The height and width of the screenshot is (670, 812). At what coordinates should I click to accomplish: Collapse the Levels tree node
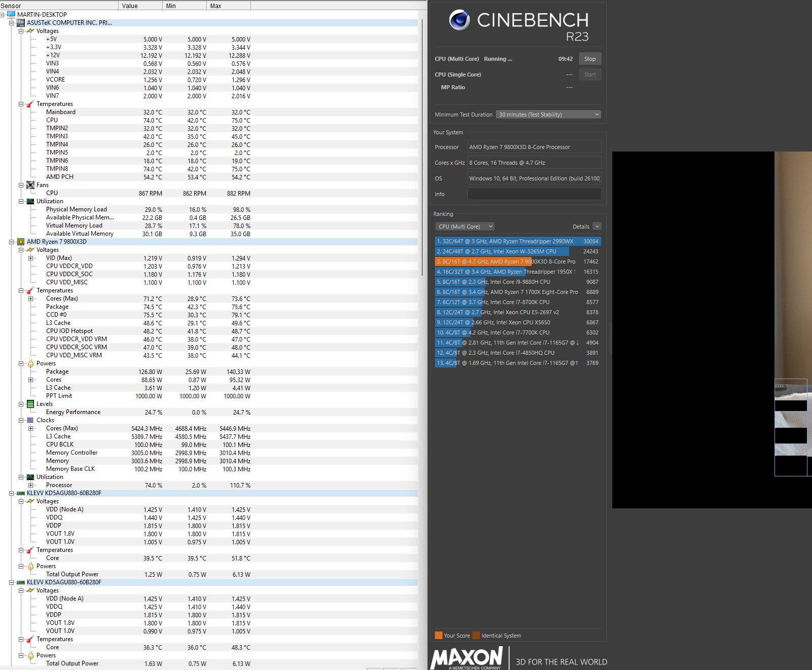click(x=21, y=404)
